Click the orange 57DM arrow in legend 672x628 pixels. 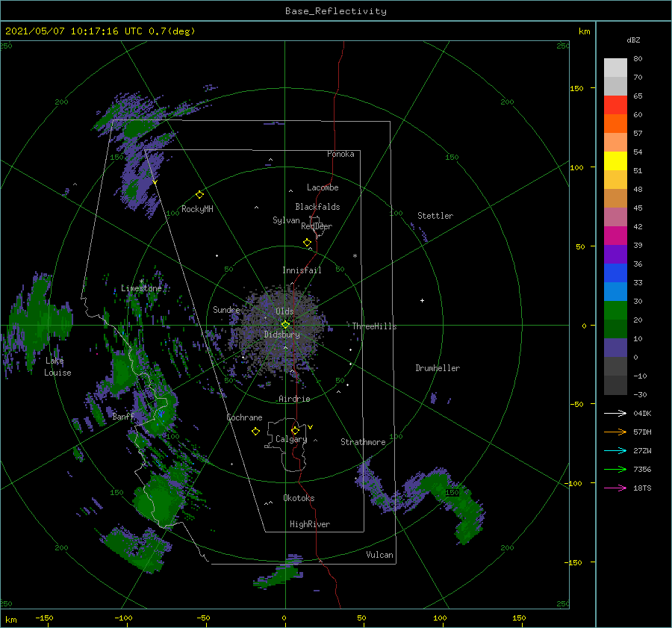click(615, 432)
